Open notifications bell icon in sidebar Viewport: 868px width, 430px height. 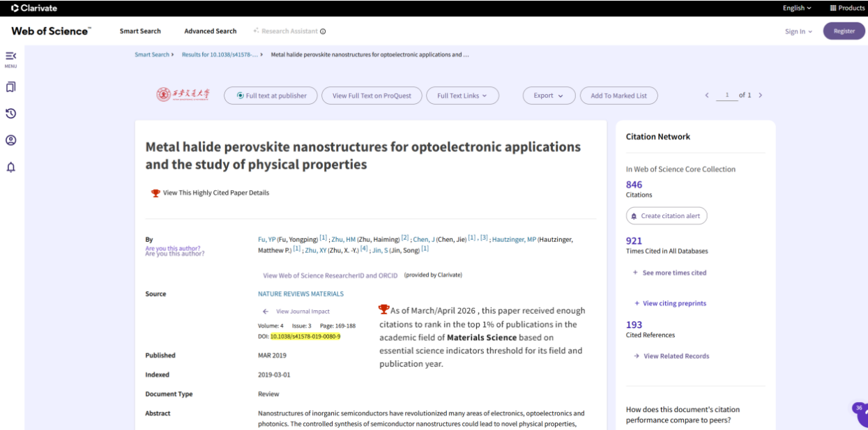pos(10,167)
